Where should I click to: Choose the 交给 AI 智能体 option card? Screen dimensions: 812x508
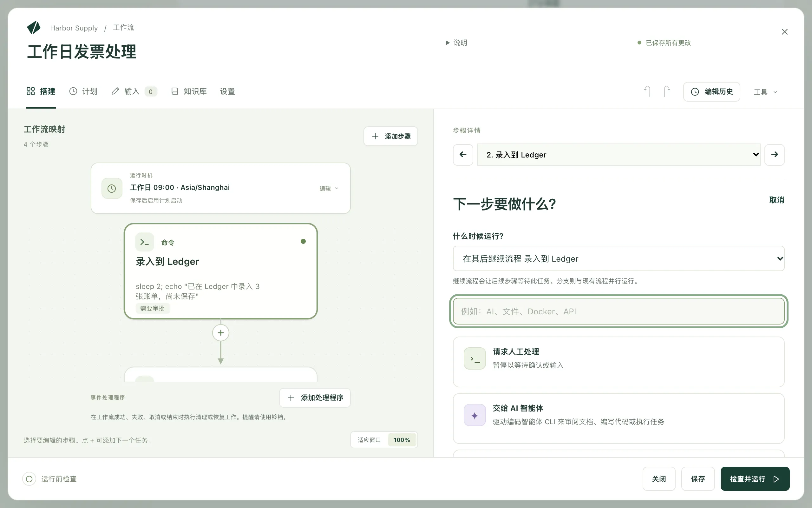(619, 419)
